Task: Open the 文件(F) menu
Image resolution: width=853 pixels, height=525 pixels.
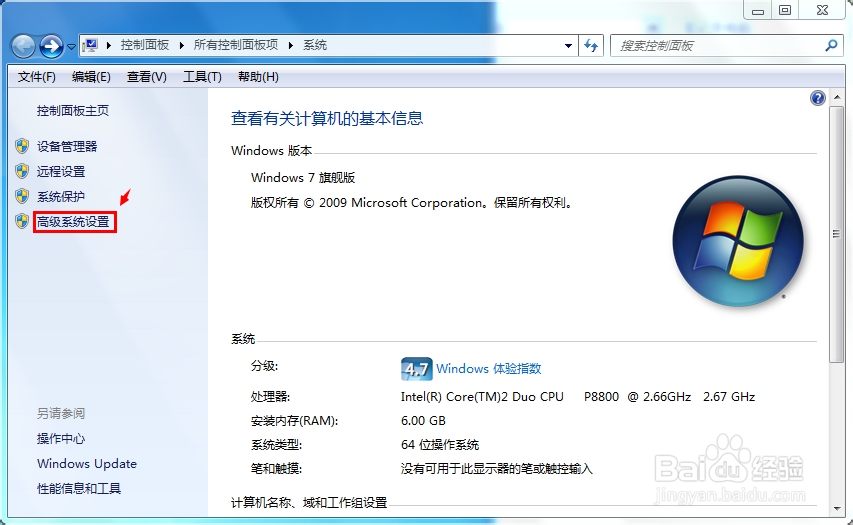Action: click(x=36, y=77)
